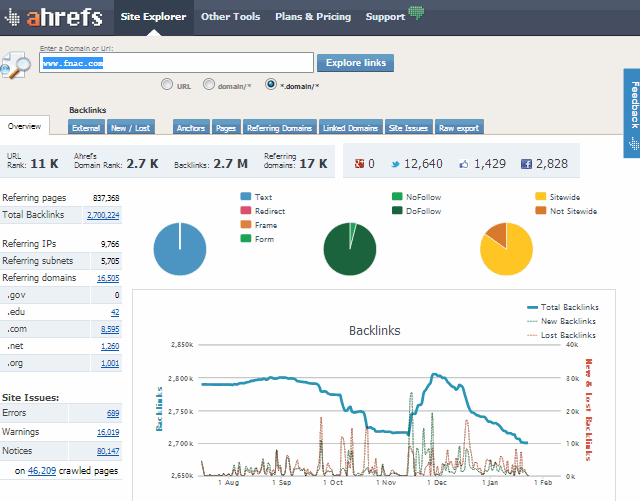The image size is (640, 501).
Task: Open the Other Tools menu
Action: pos(230,17)
